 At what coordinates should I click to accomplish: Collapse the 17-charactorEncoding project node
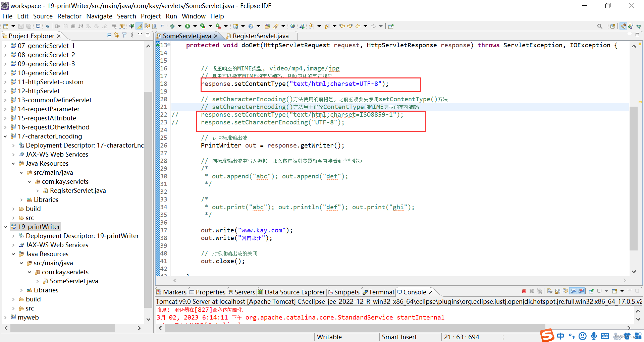click(5, 136)
